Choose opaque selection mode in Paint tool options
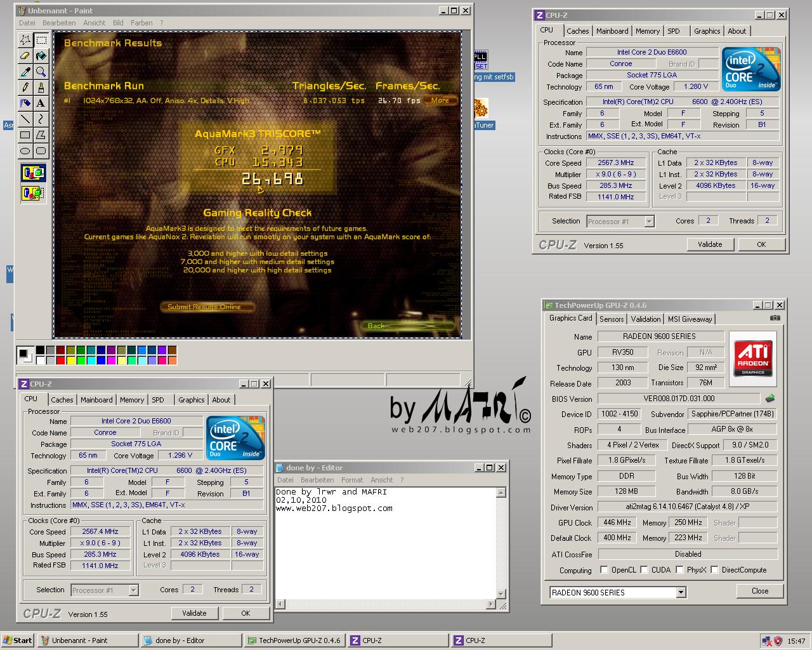This screenshot has width=812, height=650. coord(33,173)
